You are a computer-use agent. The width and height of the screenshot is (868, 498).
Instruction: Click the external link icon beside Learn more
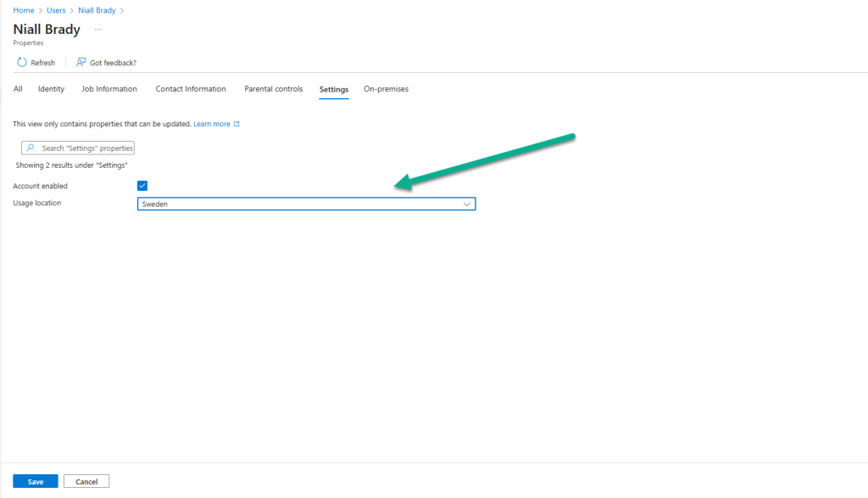pos(236,124)
